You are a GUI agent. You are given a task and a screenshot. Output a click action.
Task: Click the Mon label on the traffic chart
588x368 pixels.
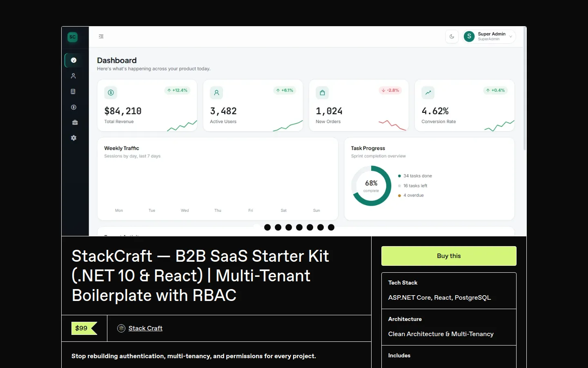tap(119, 211)
